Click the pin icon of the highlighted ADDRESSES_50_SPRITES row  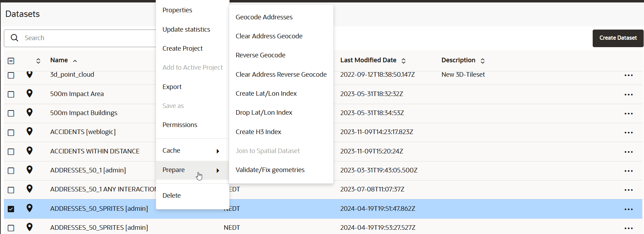click(30, 208)
